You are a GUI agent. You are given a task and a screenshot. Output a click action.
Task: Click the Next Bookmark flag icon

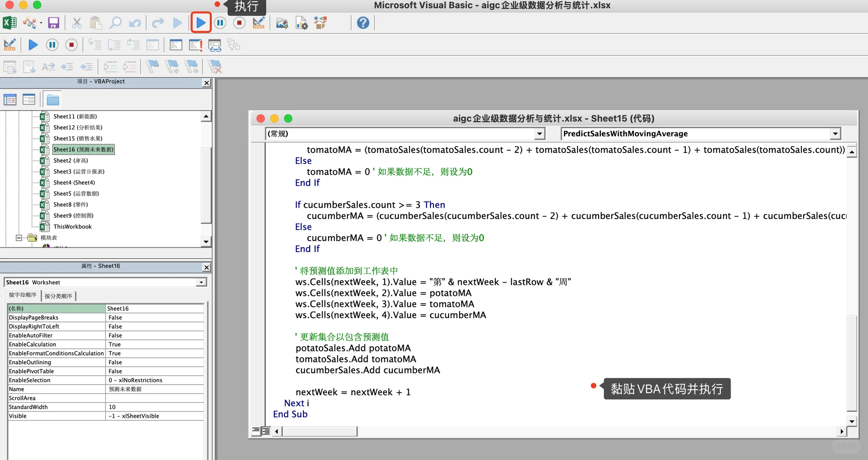click(172, 67)
